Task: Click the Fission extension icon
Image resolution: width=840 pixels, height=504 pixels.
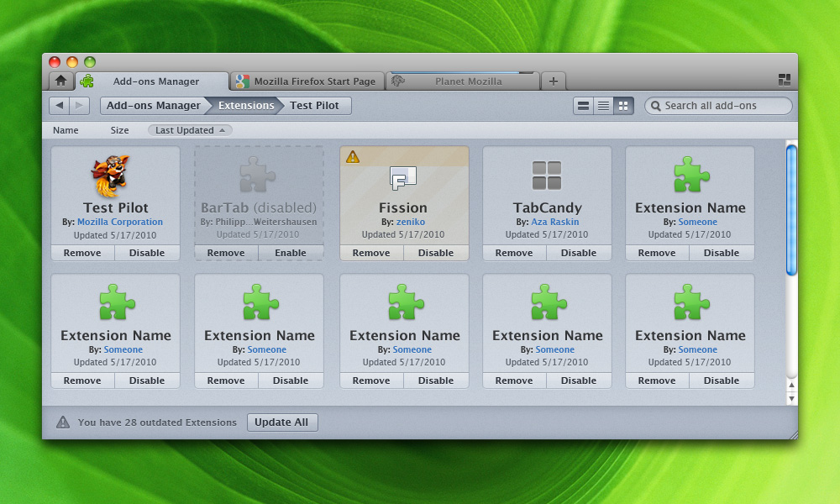Action: pos(403,176)
